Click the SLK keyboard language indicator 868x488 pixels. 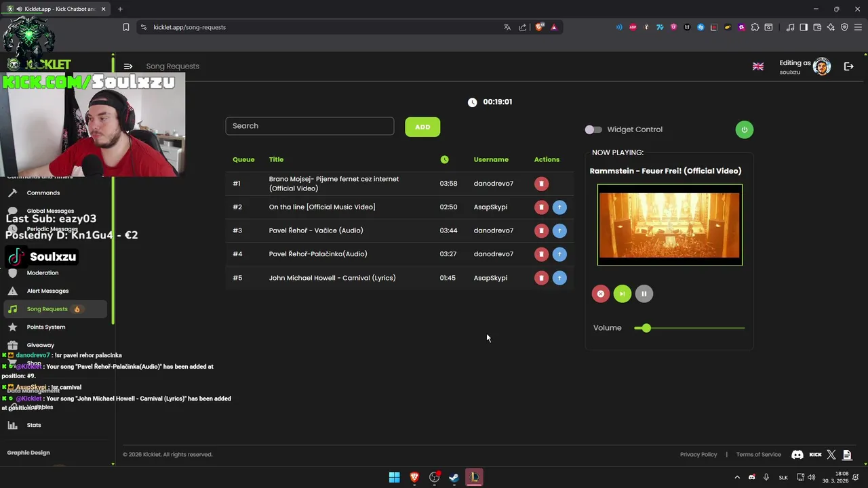(783, 477)
